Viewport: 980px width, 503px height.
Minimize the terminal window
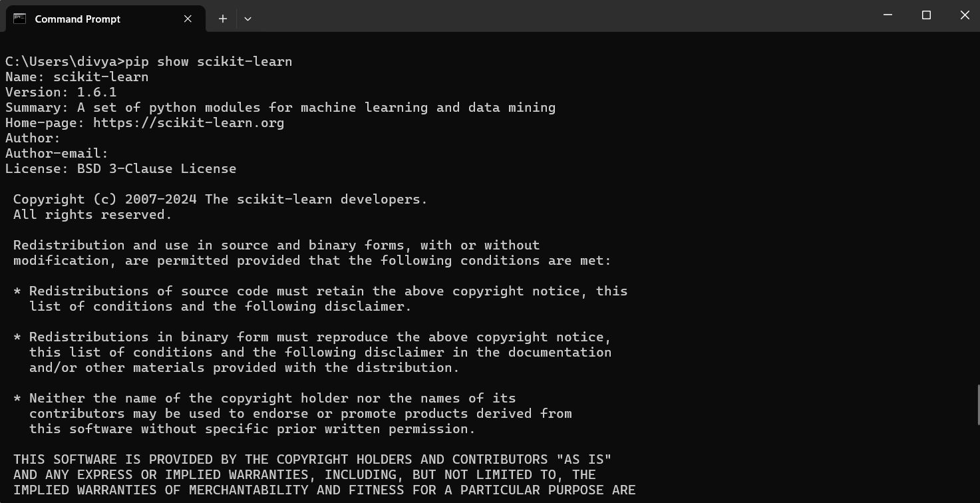(888, 15)
